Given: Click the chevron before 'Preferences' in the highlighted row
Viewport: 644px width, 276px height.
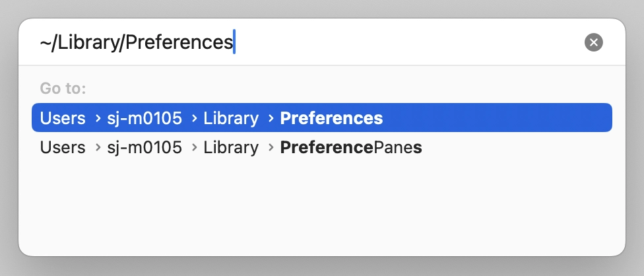Looking at the screenshot, I should 271,119.
